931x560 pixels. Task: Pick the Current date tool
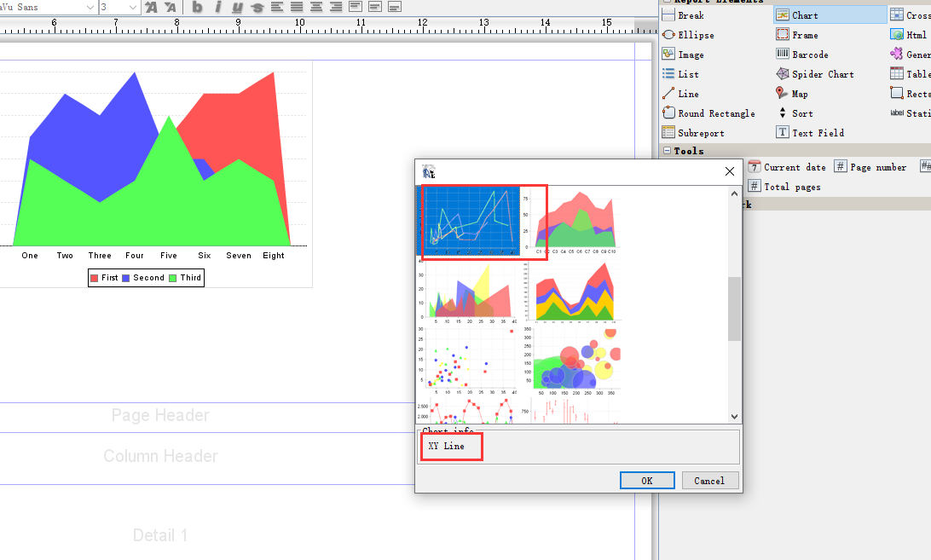[x=787, y=167]
